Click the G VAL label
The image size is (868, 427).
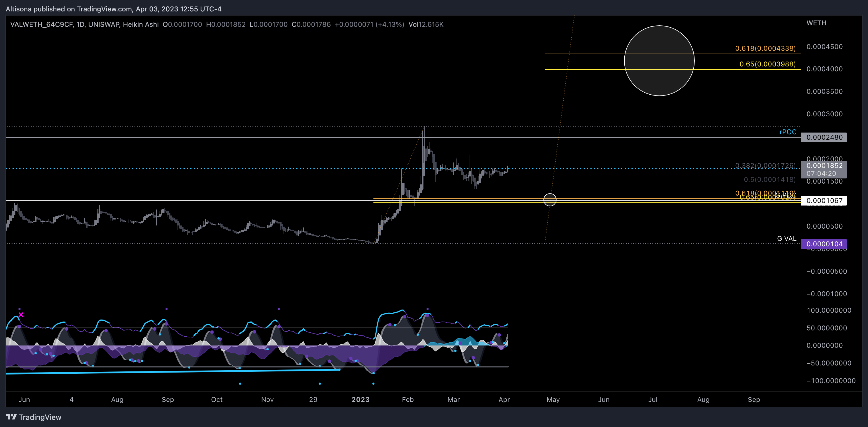[787, 239]
